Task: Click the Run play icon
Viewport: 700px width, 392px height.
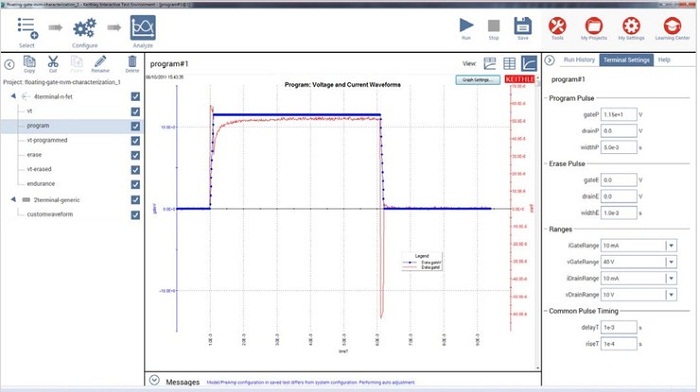Action: [x=467, y=25]
